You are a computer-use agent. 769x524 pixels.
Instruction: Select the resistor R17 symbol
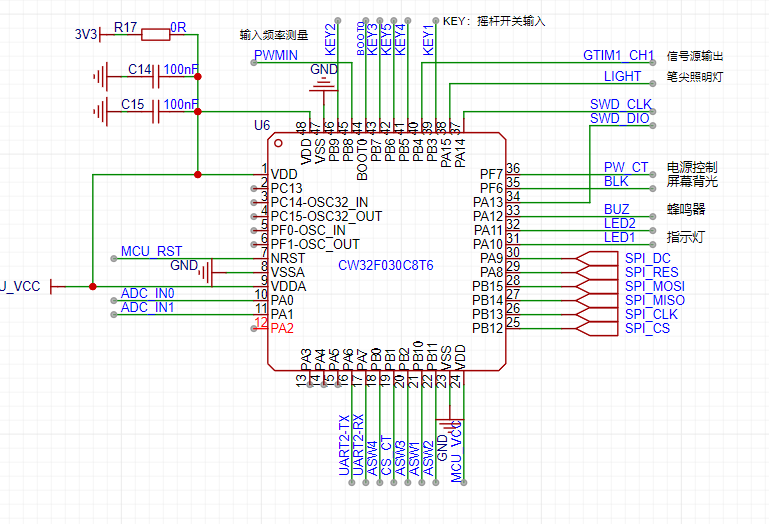coord(155,35)
